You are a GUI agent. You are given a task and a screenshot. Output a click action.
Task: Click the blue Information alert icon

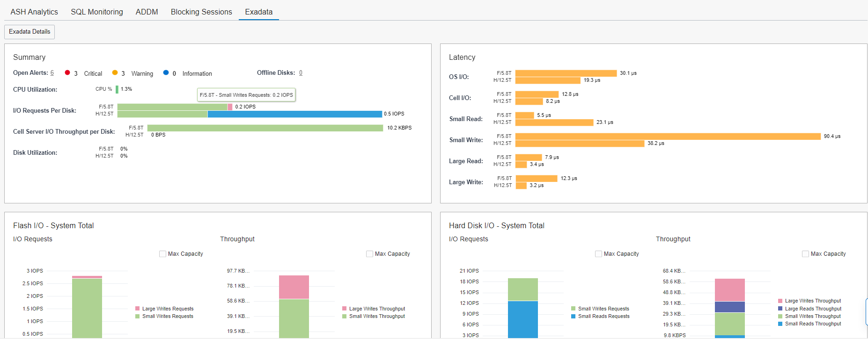[166, 72]
